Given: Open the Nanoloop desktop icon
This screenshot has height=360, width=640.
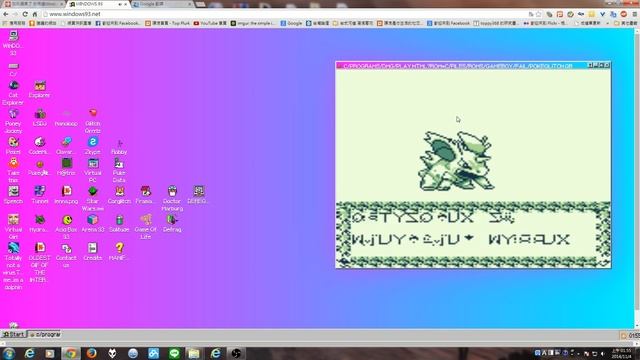Looking at the screenshot, I should [x=66, y=118].
